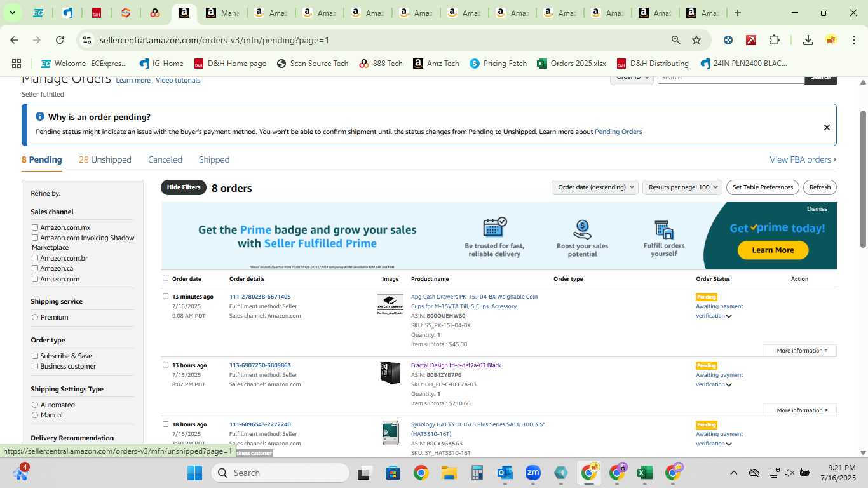Open Outlook from taskbar

[505, 473]
